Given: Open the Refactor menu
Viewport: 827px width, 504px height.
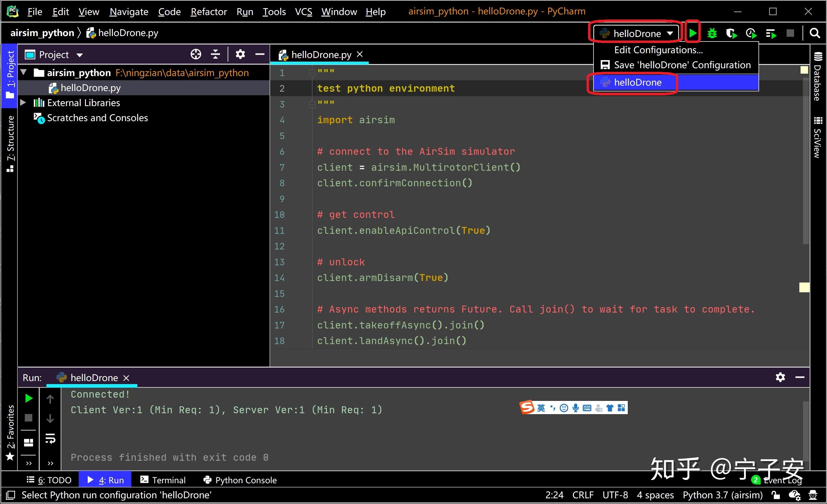Looking at the screenshot, I should (x=209, y=12).
